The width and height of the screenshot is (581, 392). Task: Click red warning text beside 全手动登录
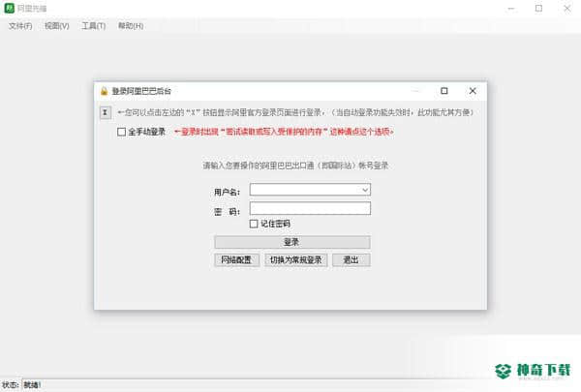tap(284, 132)
